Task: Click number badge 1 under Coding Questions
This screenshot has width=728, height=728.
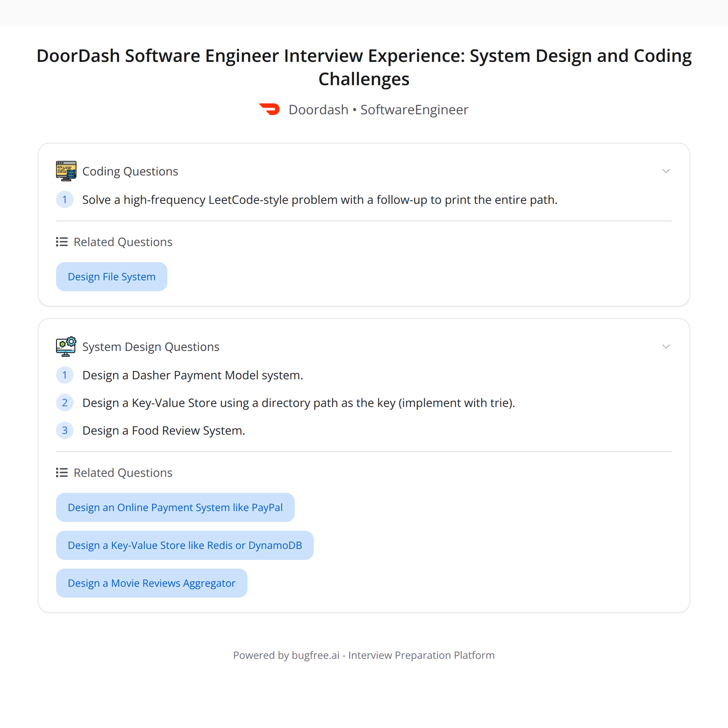Action: pos(65,200)
